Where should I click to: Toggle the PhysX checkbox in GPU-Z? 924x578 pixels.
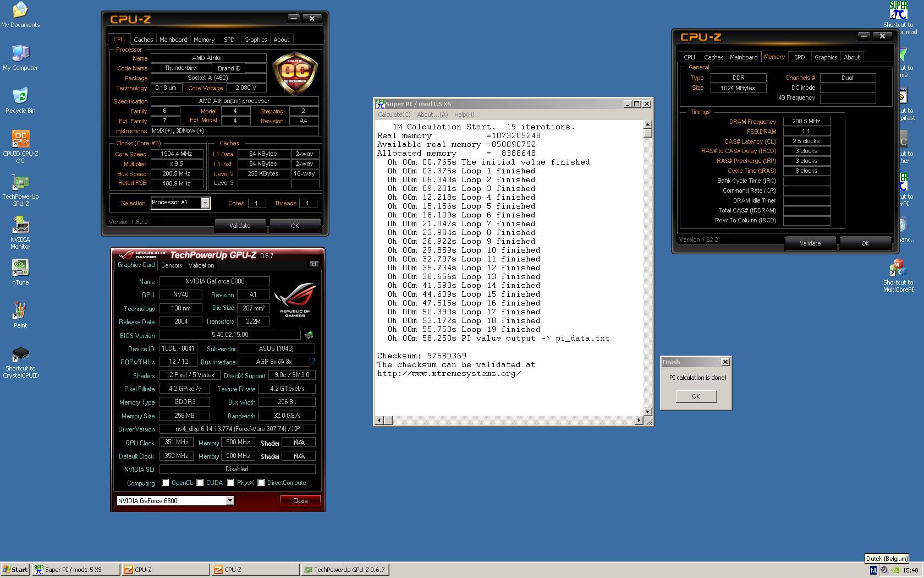click(231, 483)
